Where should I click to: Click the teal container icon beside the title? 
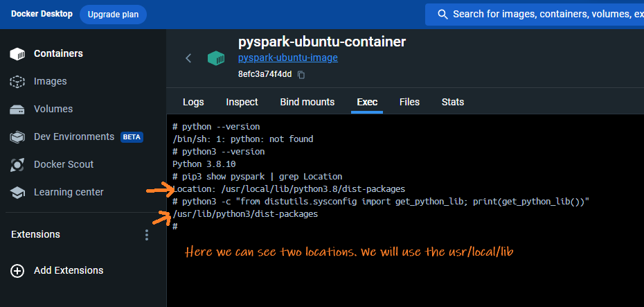[216, 58]
